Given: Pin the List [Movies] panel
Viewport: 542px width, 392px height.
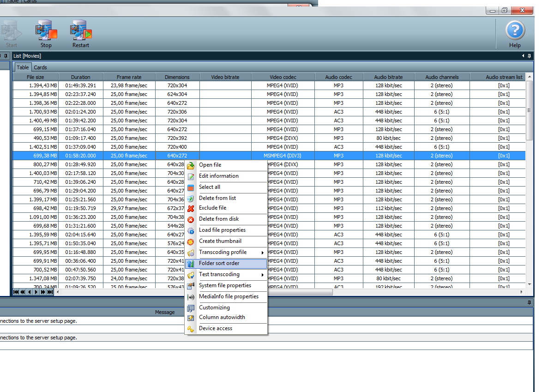Looking at the screenshot, I should click(529, 56).
